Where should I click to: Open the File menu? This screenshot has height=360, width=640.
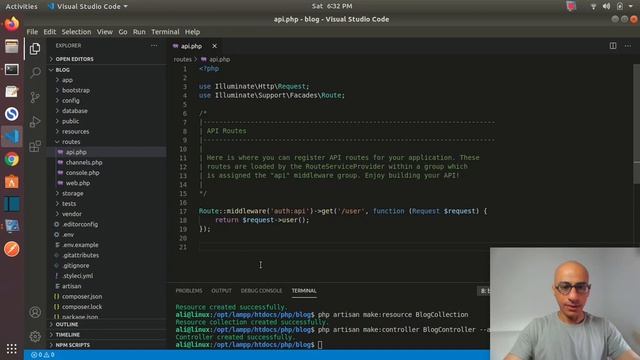coord(32,32)
